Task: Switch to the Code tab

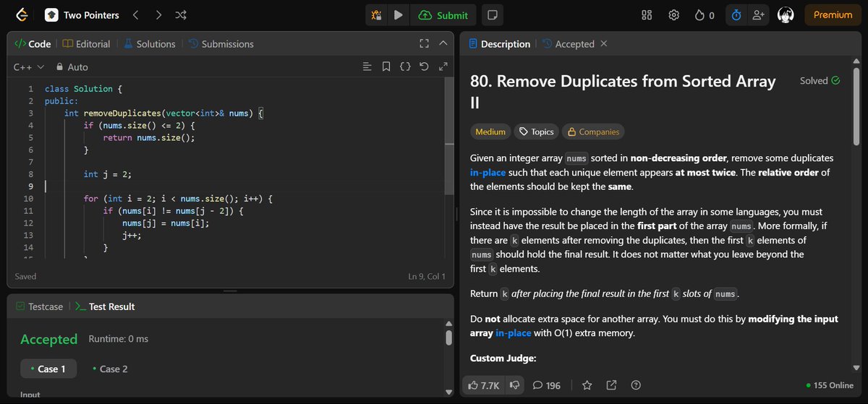Action: point(33,44)
